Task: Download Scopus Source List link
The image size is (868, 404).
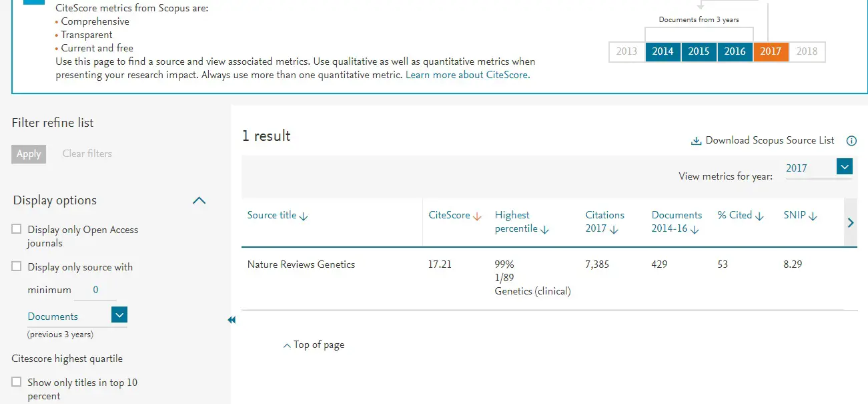Action: [770, 140]
